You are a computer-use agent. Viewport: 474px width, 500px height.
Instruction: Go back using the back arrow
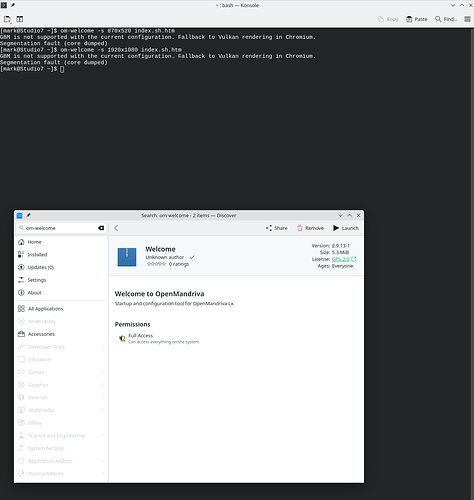click(x=116, y=228)
